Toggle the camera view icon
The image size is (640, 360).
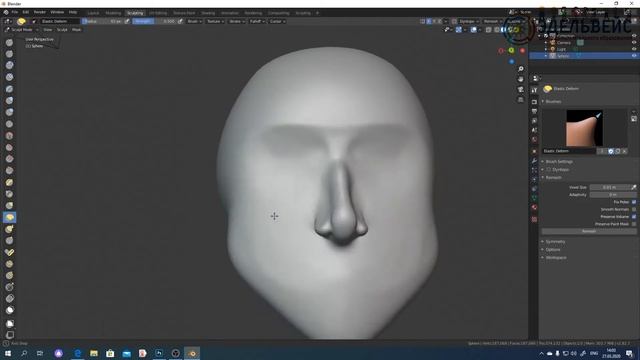[521, 89]
